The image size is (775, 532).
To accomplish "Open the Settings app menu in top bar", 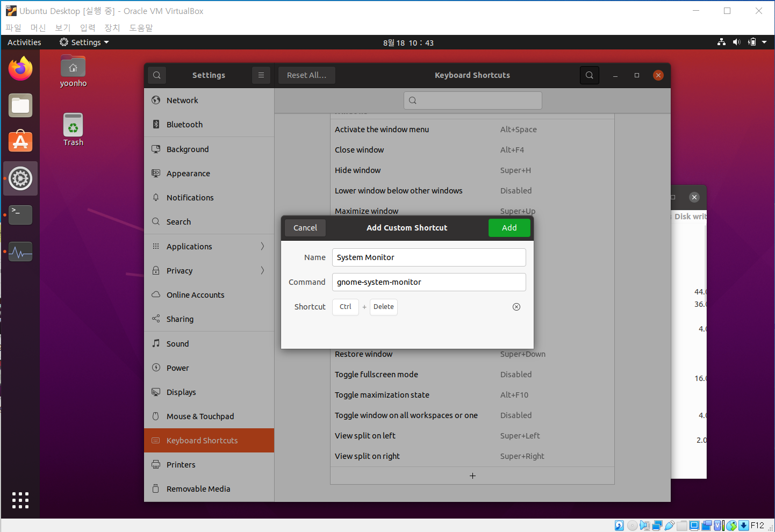I will 84,42.
